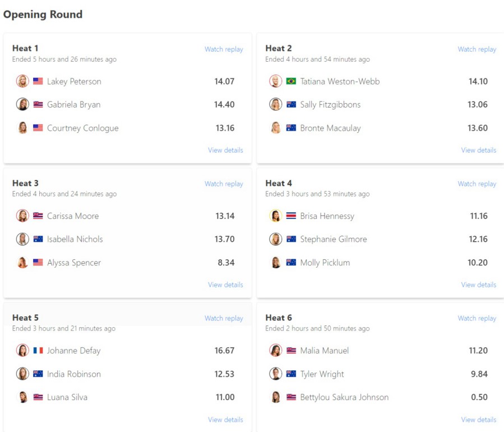Click the Heat 3 title heading

[25, 183]
